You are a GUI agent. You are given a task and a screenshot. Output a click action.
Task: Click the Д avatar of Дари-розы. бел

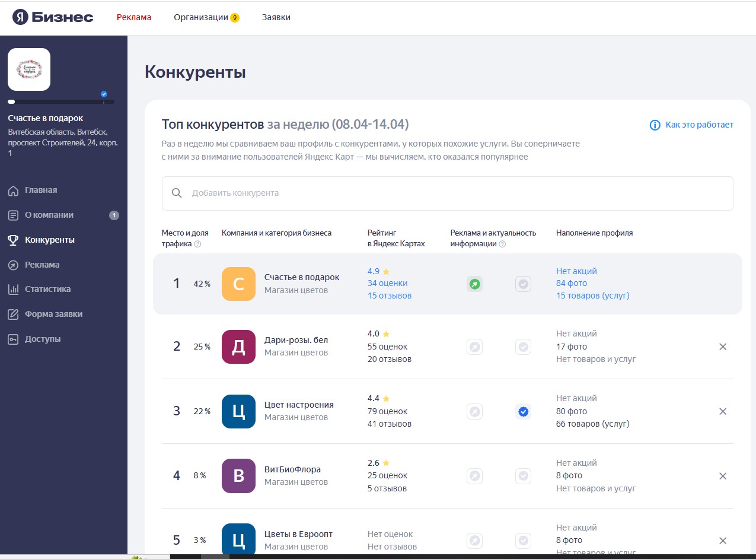[x=238, y=347]
